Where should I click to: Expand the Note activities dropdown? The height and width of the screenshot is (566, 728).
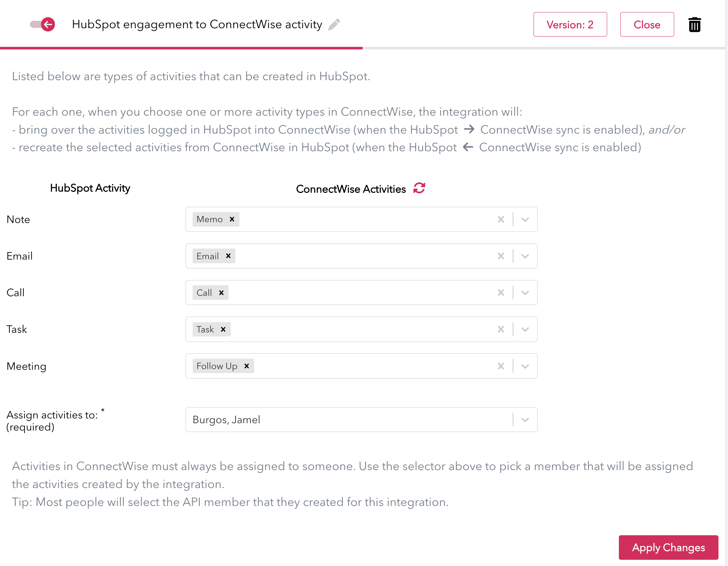[525, 219]
